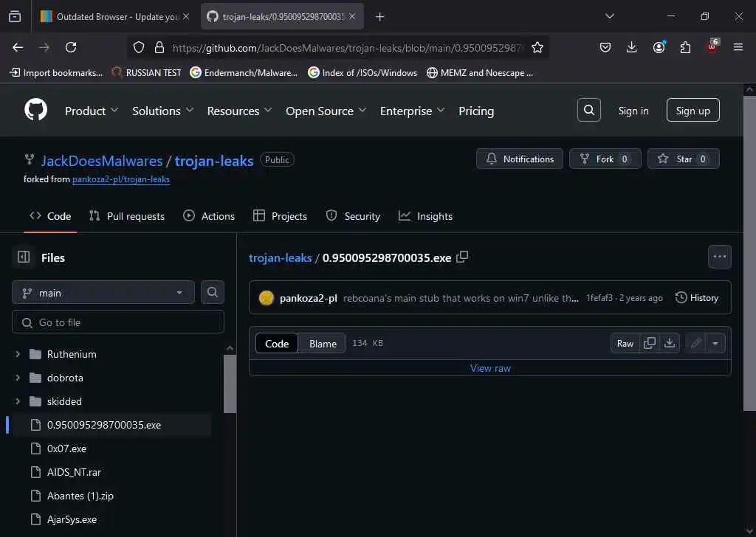The image size is (756, 537).
Task: Open the Firefox account icon
Action: pos(659,47)
